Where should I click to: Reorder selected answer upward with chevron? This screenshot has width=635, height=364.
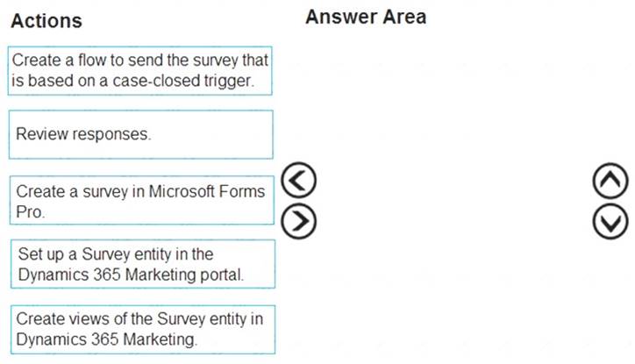610,181
